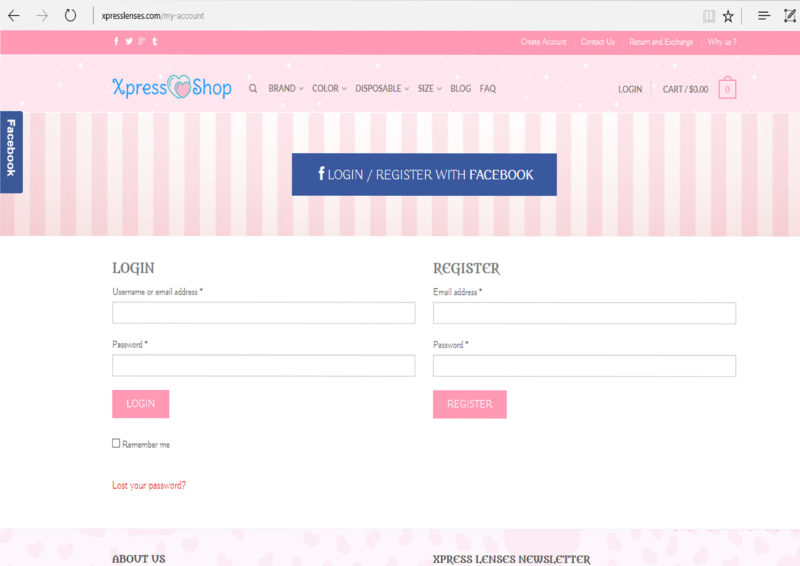The width and height of the screenshot is (800, 566).
Task: Focus the Login password field
Action: click(264, 365)
